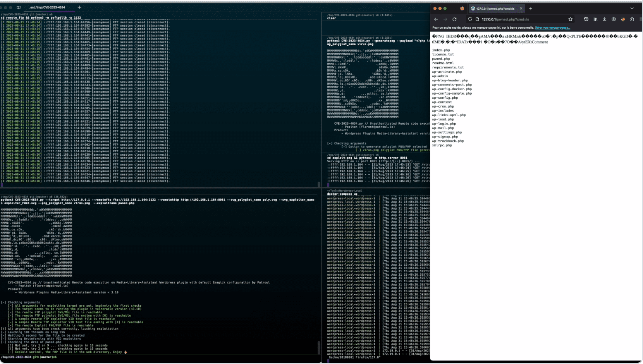
Task: Click the PNG IHDR header text line
Action: pyautogui.click(x=535, y=36)
